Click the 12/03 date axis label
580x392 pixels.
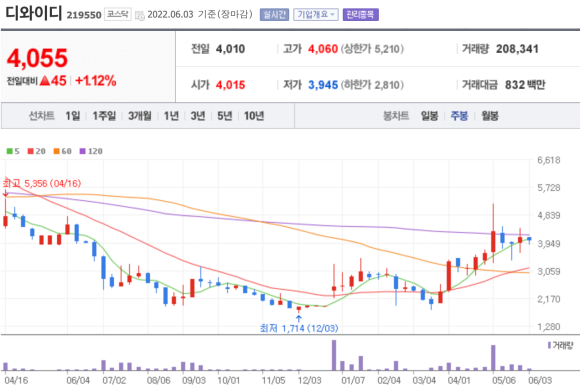pos(310,380)
